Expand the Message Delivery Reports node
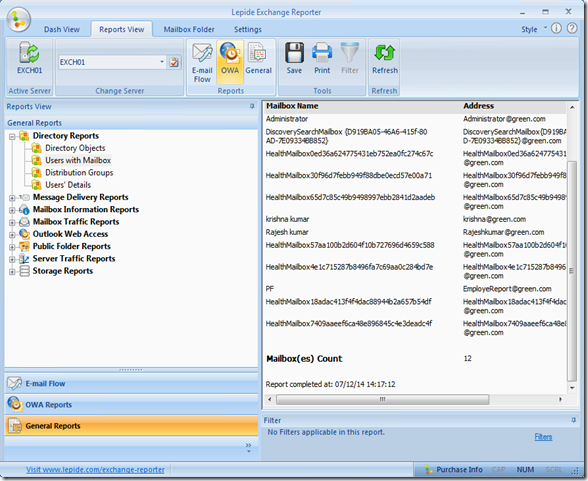The image size is (588, 481). (12, 198)
